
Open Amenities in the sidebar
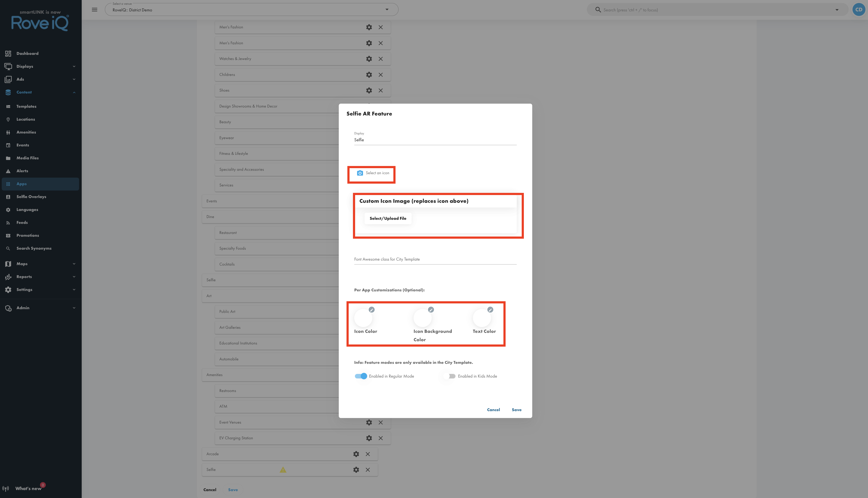click(40, 132)
